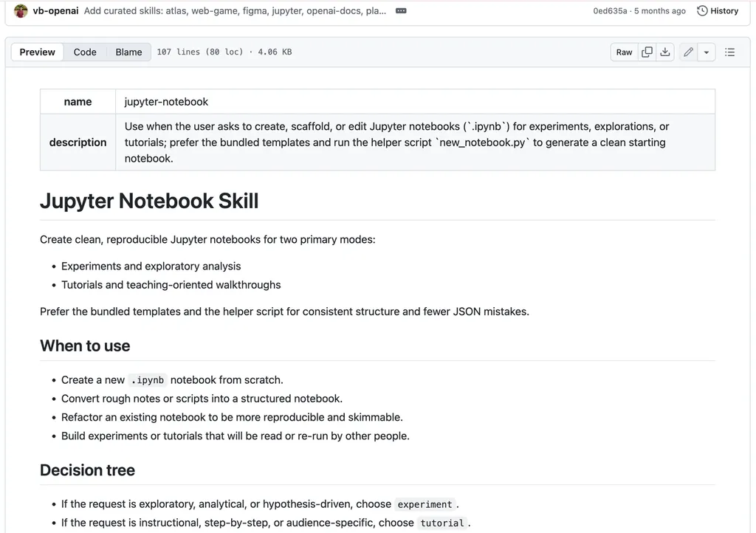Click the 'name' header cell
This screenshot has height=533, width=756.
coord(78,102)
